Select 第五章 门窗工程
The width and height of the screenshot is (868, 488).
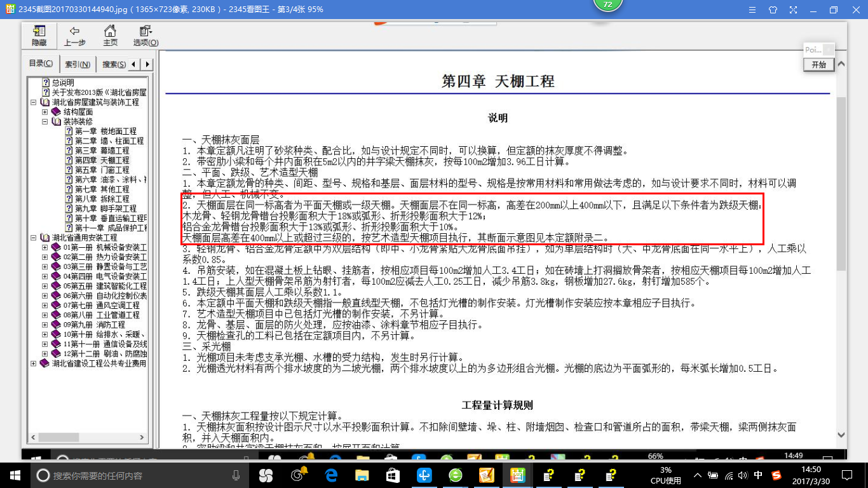(x=102, y=170)
